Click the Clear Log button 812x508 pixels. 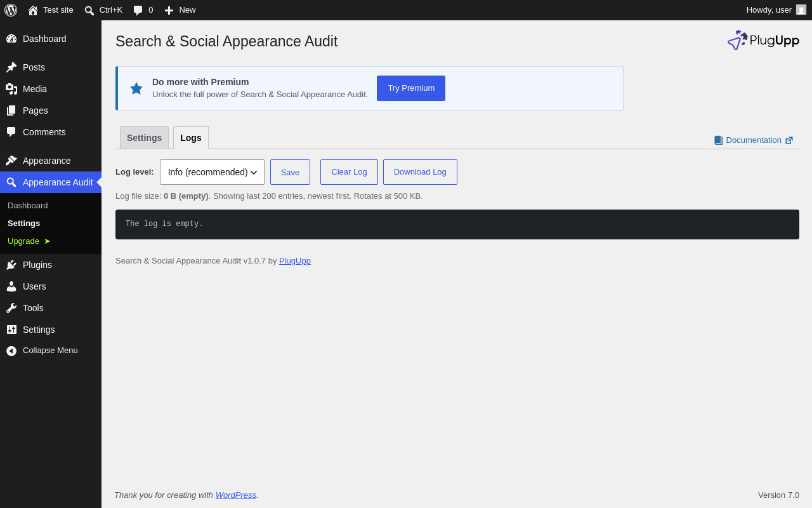pos(349,172)
